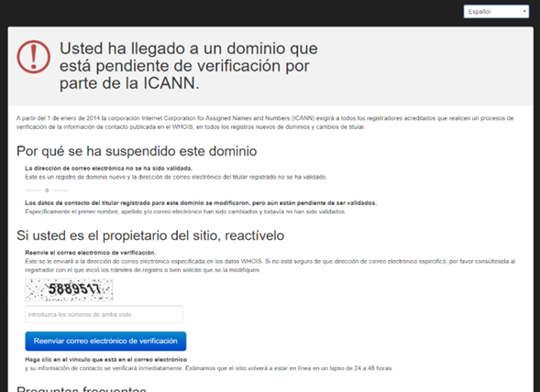The width and height of the screenshot is (540, 392).
Task: Click the main ICANN verification pending heading
Action: tap(188, 66)
